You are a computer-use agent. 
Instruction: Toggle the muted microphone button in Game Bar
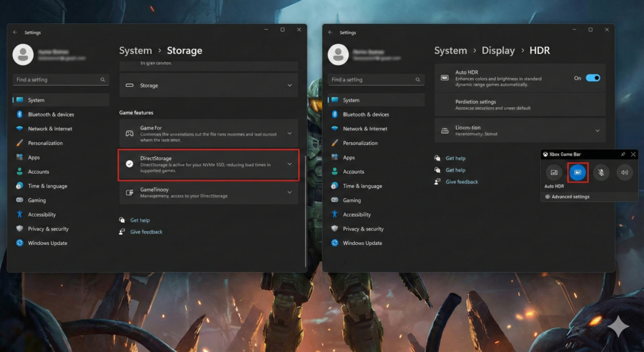coord(601,172)
